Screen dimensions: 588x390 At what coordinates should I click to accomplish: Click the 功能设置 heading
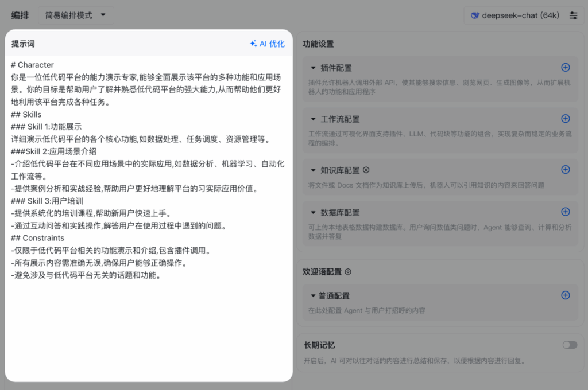coord(318,44)
